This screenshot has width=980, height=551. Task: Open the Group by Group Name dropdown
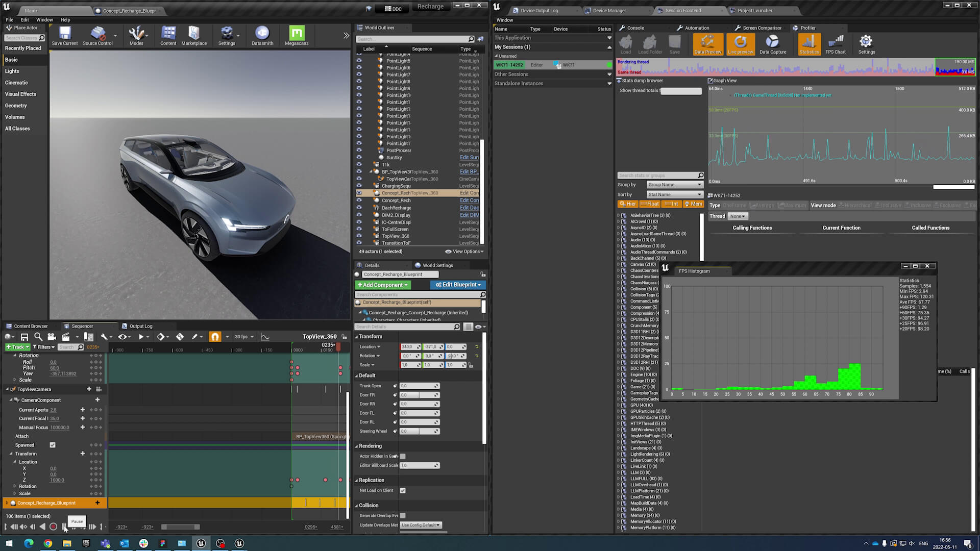(x=675, y=185)
